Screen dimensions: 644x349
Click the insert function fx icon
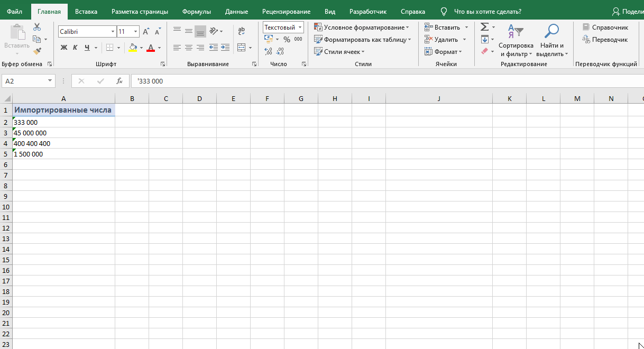119,81
